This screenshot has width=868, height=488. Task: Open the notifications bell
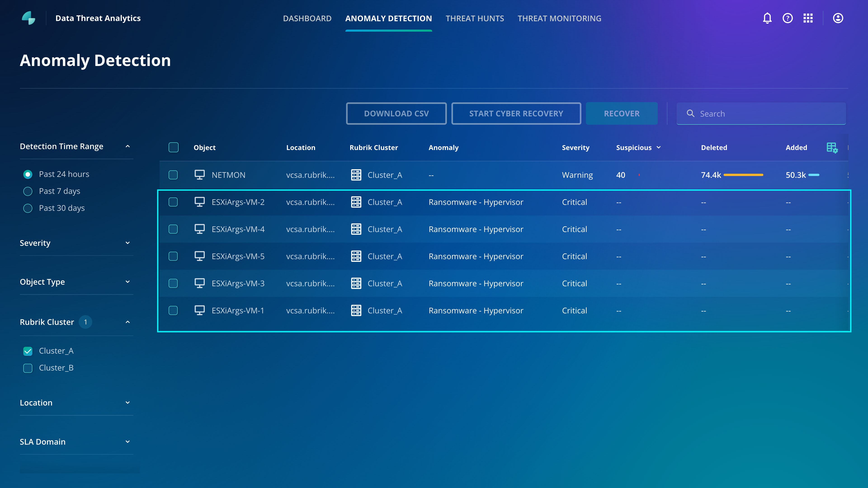coord(767,18)
